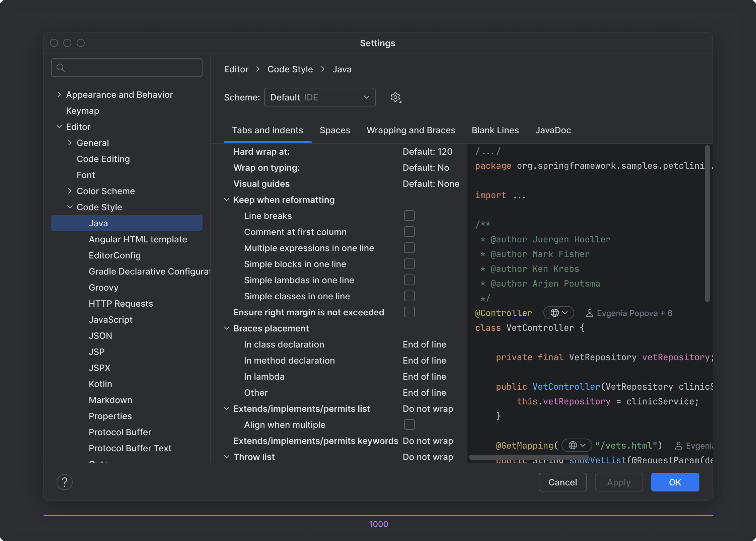This screenshot has width=756, height=541.
Task: Enable Ensure right margin is not exceeded
Action: pos(409,312)
